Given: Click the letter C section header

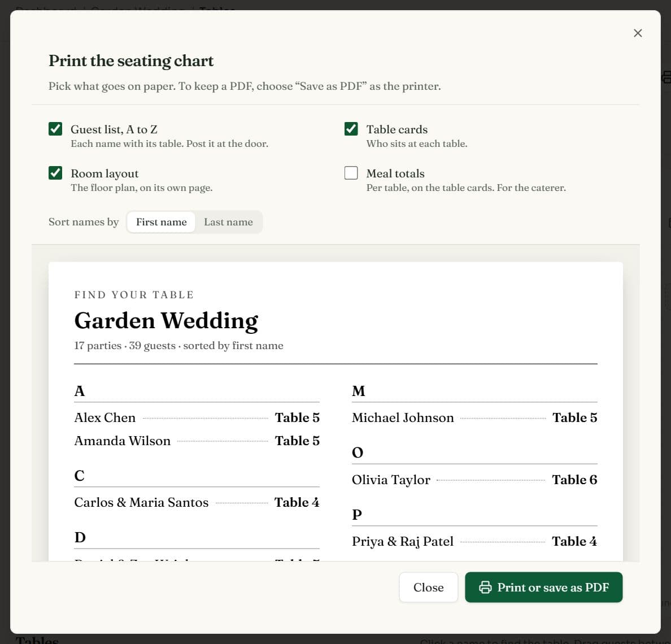Looking at the screenshot, I should click(79, 476).
